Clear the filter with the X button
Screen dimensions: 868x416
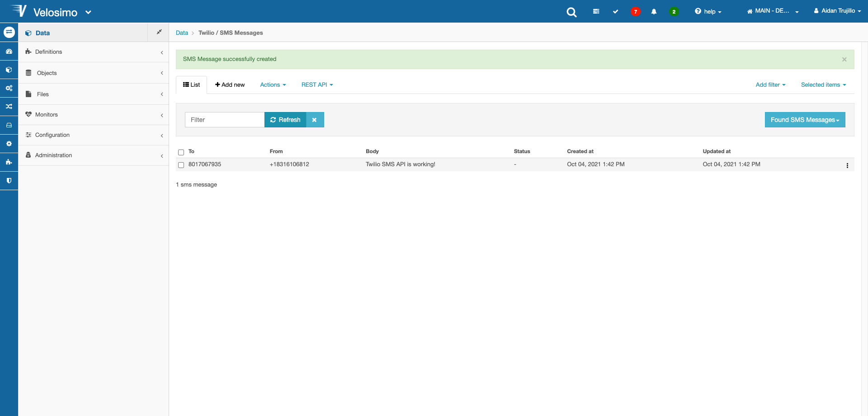[314, 120]
